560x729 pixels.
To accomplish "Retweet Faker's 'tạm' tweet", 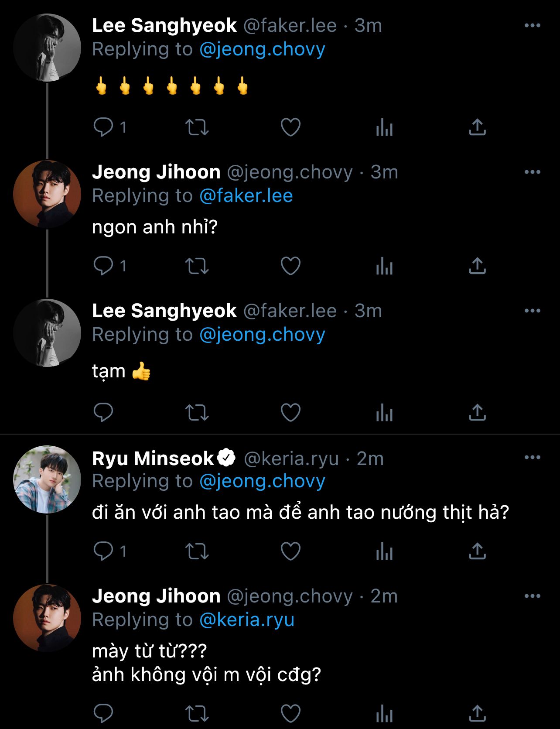I will click(x=197, y=412).
